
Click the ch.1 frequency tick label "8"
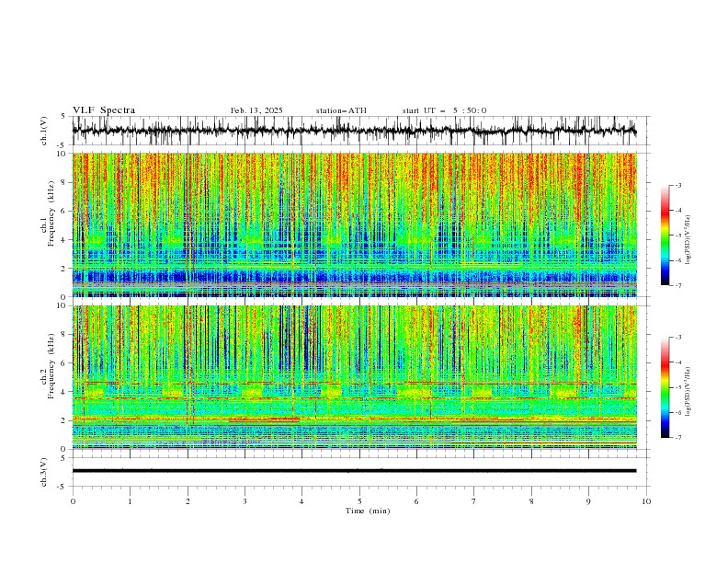[65, 182]
